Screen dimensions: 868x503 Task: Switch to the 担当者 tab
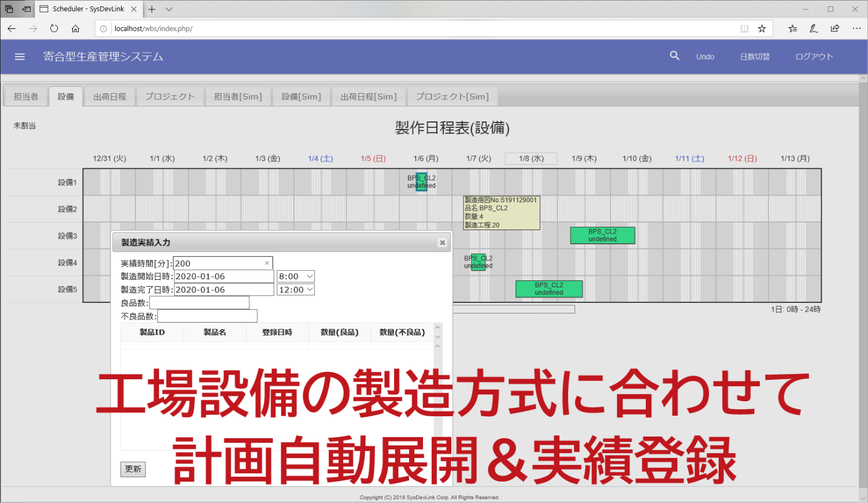coord(26,97)
